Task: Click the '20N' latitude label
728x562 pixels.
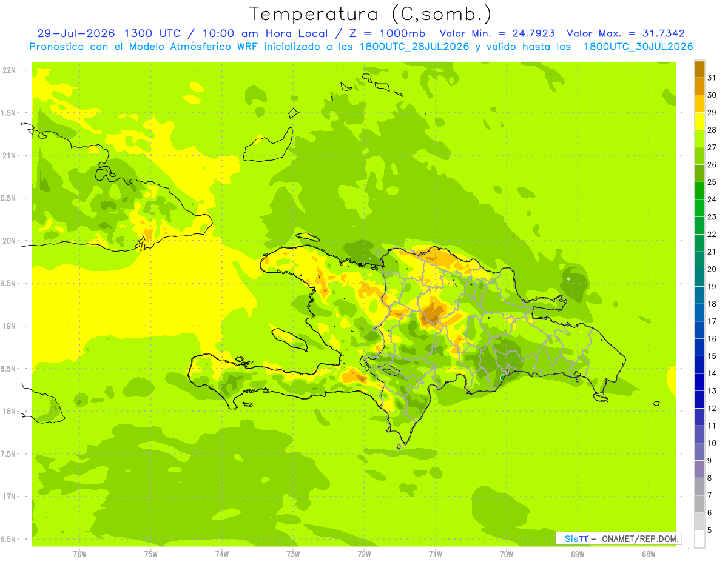Action: point(10,241)
